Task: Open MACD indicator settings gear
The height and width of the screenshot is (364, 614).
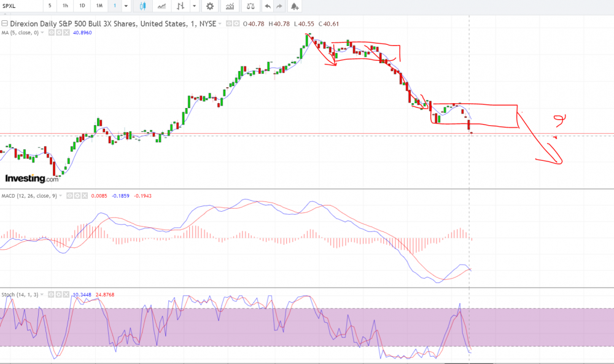Action: pos(78,196)
